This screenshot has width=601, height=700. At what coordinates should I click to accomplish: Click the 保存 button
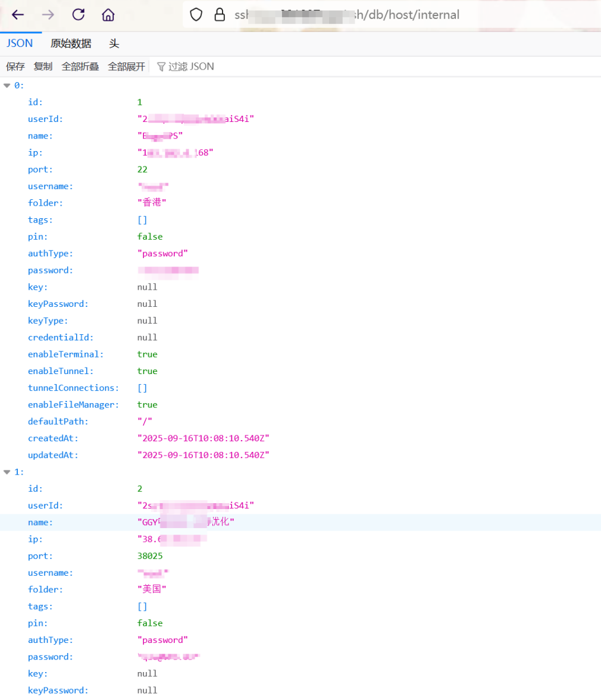15,67
